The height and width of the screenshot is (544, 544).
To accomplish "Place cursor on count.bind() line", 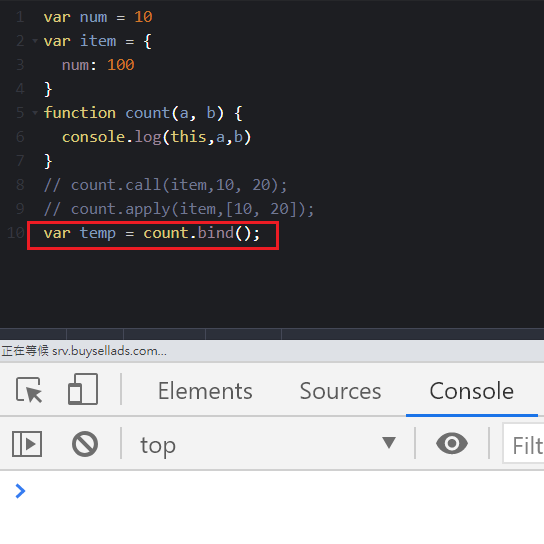I will [x=152, y=233].
